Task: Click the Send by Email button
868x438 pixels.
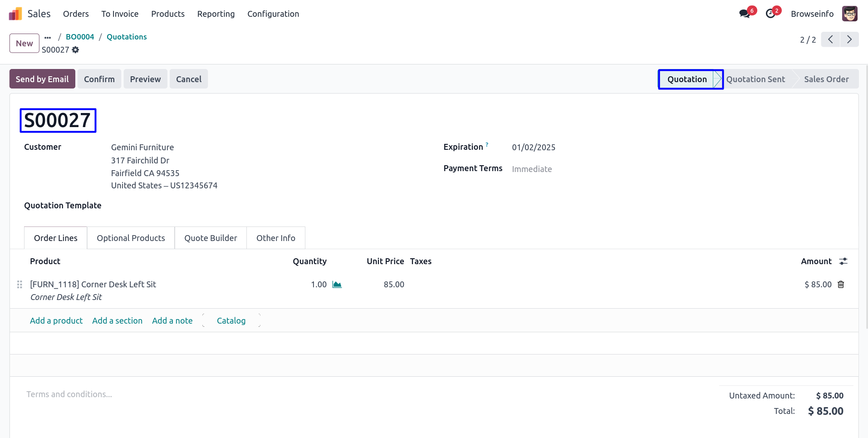Action: (42, 79)
